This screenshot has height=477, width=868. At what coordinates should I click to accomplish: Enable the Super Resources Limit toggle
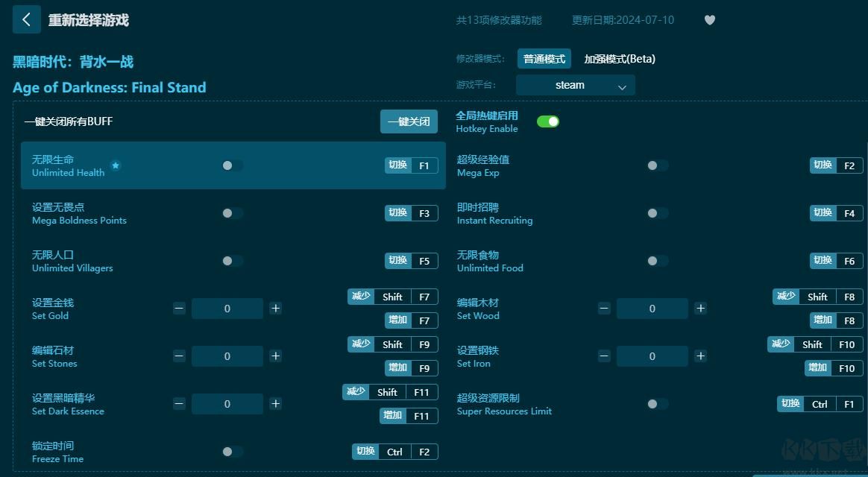(x=657, y=404)
